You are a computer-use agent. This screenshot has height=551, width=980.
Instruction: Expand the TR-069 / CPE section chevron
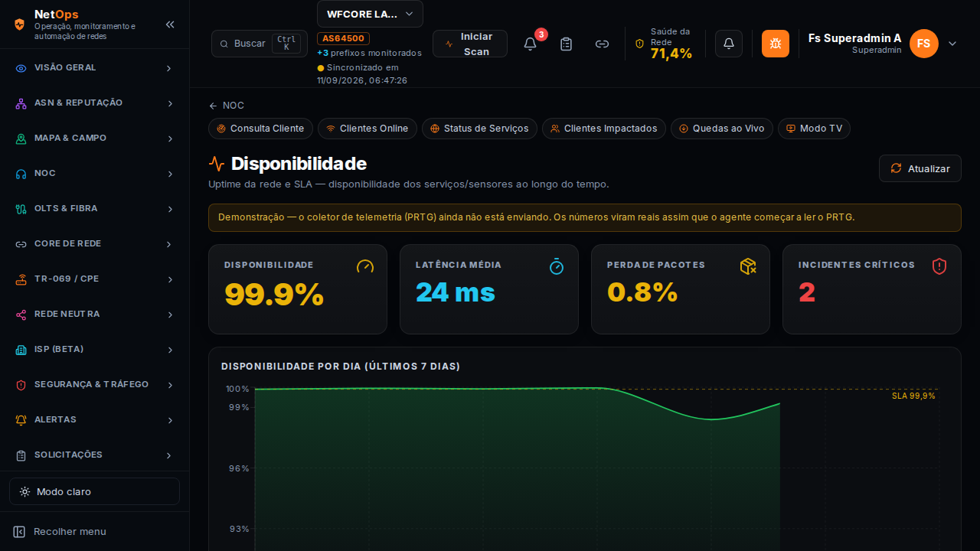pos(169,279)
